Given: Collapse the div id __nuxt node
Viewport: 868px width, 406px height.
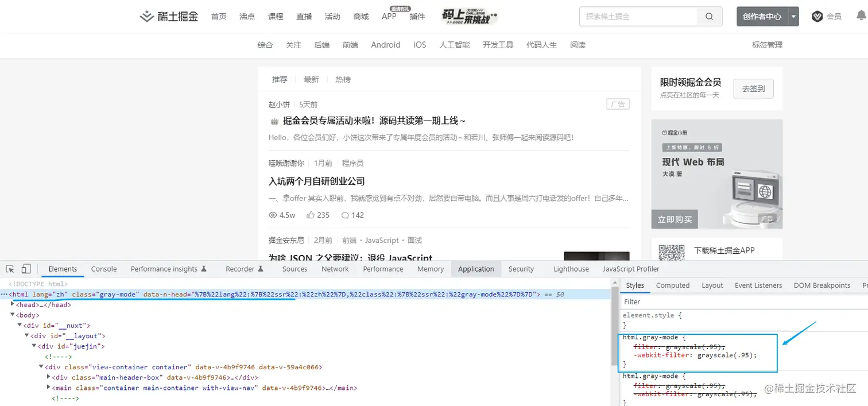Looking at the screenshot, I should click(20, 325).
